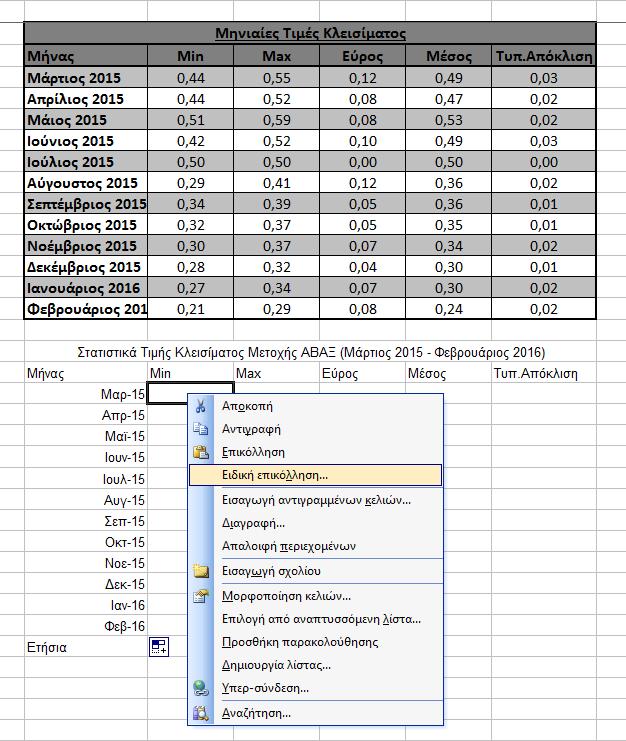626x741 pixels.
Task: Choose Δημιουργία λίστας... menu entry
Action: coord(315,665)
